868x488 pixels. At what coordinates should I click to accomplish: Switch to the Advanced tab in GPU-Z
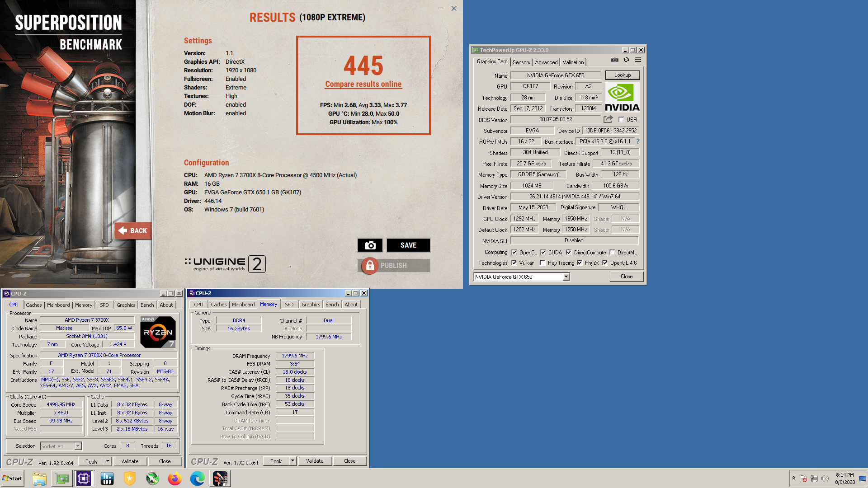tap(546, 62)
